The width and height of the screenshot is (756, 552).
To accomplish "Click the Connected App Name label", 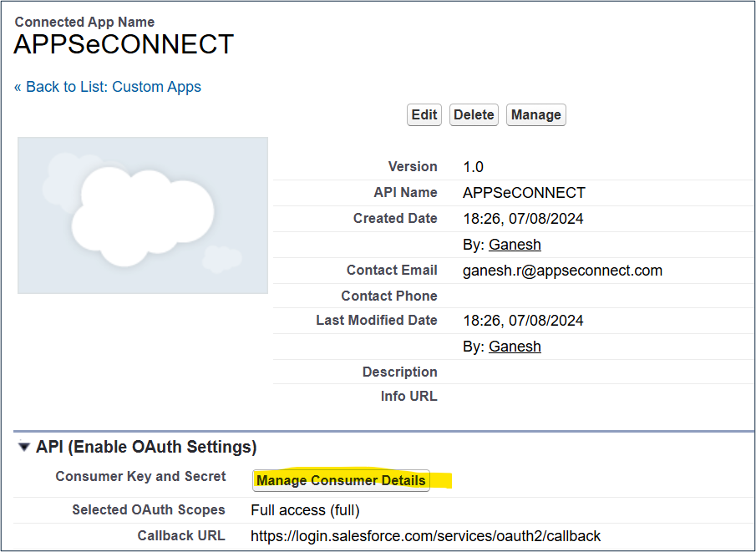I will tap(84, 23).
